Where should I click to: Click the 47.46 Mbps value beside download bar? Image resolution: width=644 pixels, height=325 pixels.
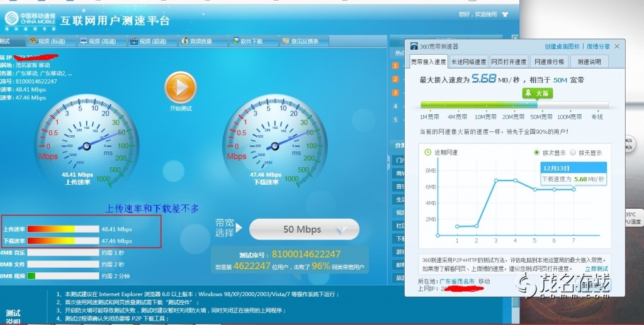[x=116, y=241]
